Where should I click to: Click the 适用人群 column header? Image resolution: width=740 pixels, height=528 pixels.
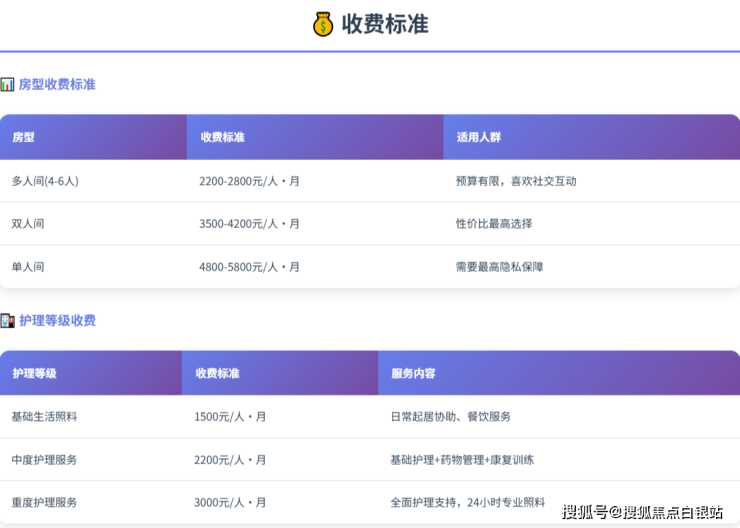[477, 137]
